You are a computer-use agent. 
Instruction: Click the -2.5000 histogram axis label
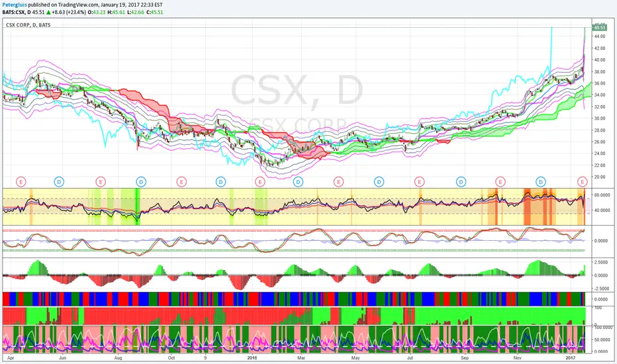tap(601, 289)
